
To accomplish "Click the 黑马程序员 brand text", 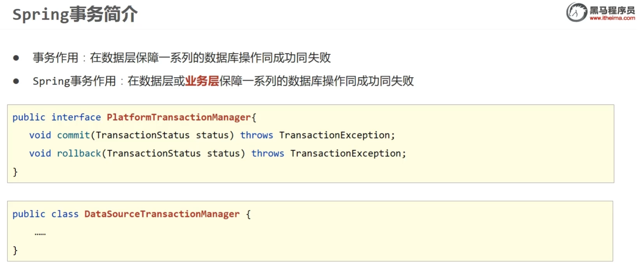I will pyautogui.click(x=613, y=10).
